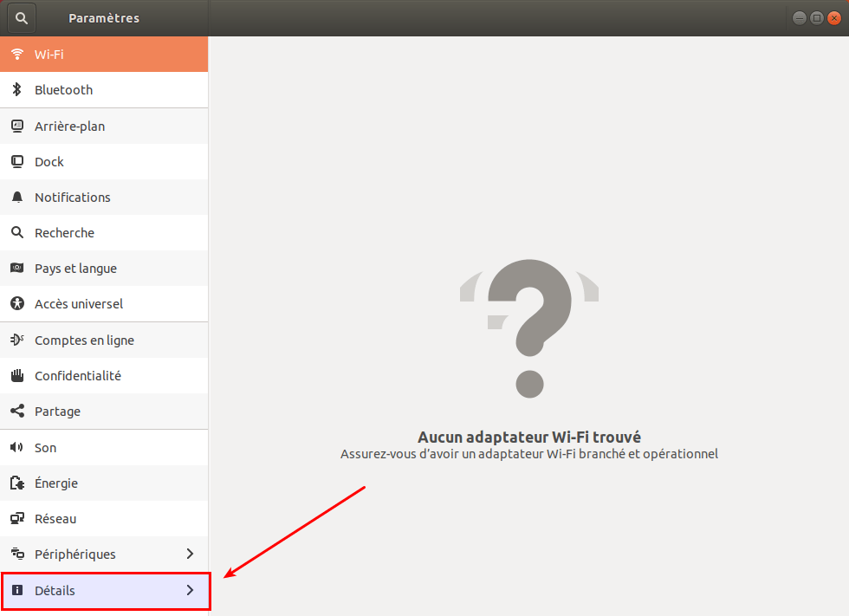
Task: Open the Réseau settings panel
Action: [55, 519]
